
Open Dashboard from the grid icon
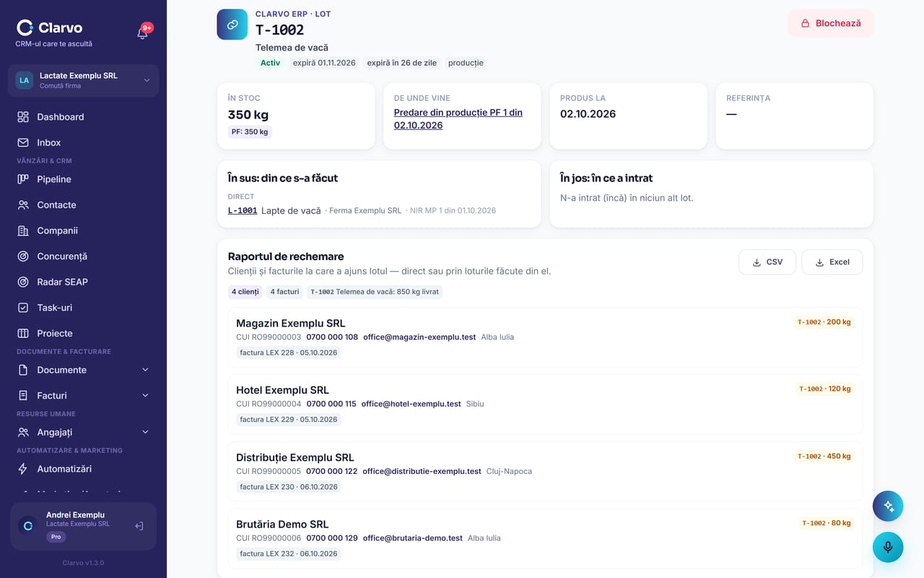23,117
